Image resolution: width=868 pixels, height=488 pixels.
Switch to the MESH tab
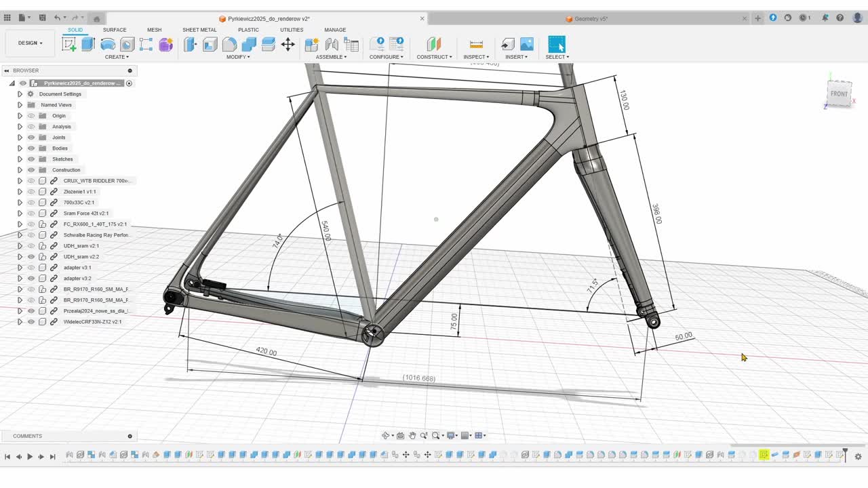155,30
